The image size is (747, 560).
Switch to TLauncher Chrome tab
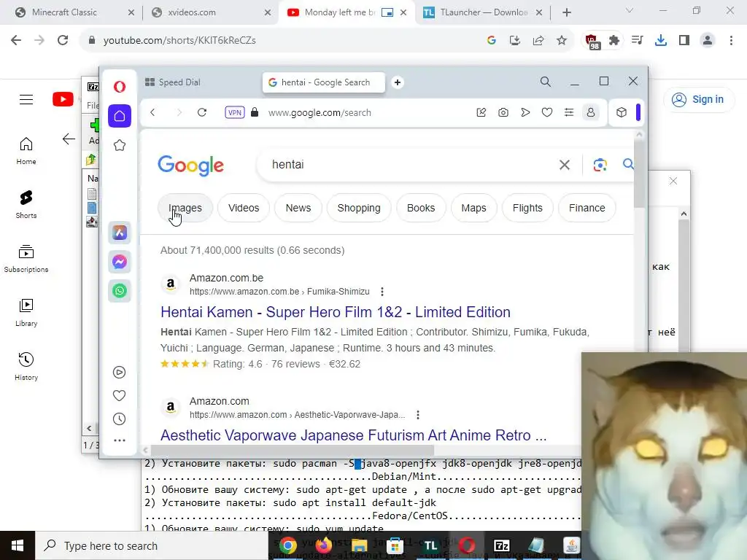pos(484,12)
